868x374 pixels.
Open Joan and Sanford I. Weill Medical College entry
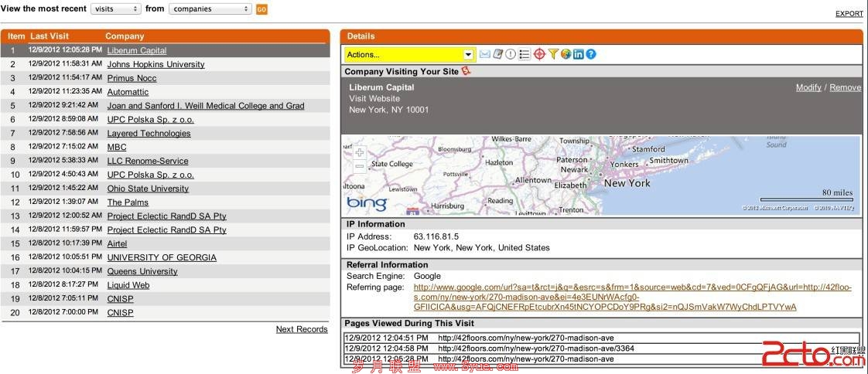click(x=206, y=106)
